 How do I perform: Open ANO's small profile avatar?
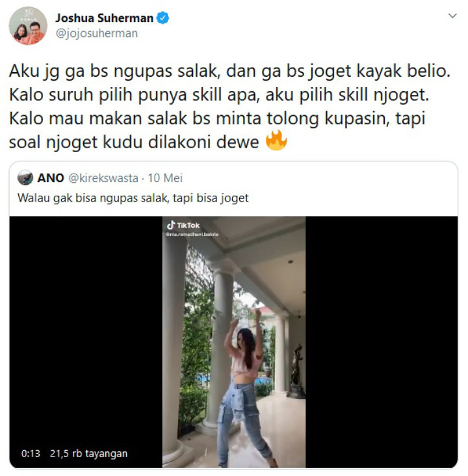tap(25, 178)
